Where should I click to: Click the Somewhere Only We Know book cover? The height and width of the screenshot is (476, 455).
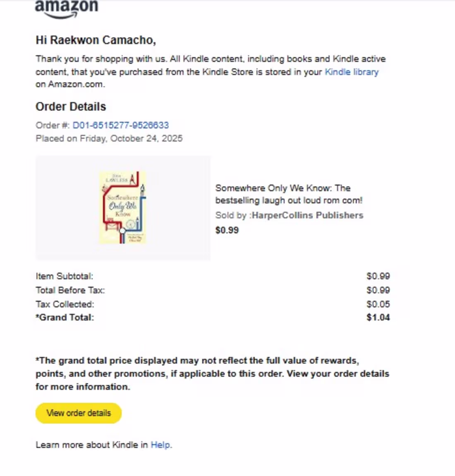123,208
